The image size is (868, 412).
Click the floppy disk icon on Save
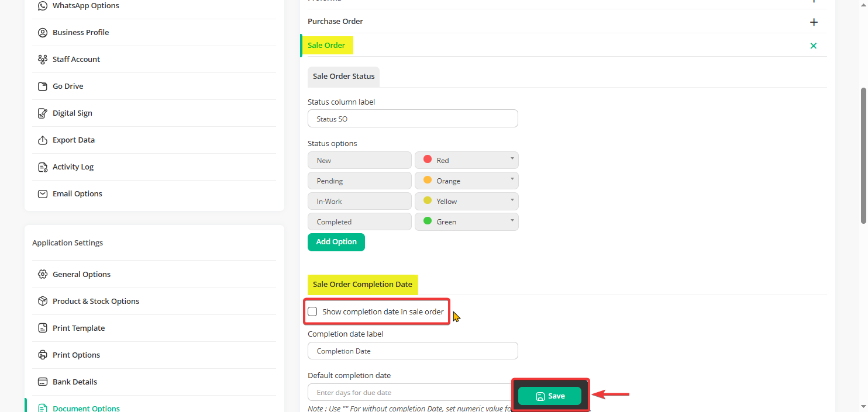(x=540, y=396)
